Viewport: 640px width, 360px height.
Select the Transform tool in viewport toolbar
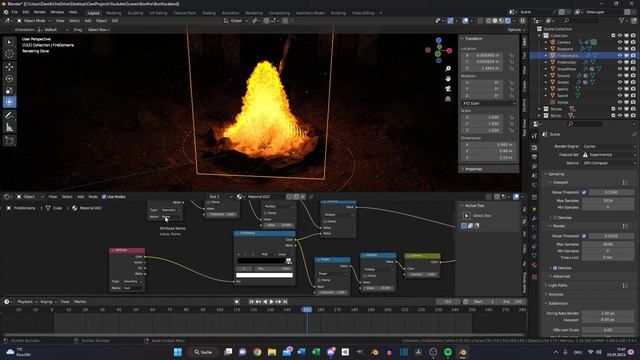click(x=9, y=102)
